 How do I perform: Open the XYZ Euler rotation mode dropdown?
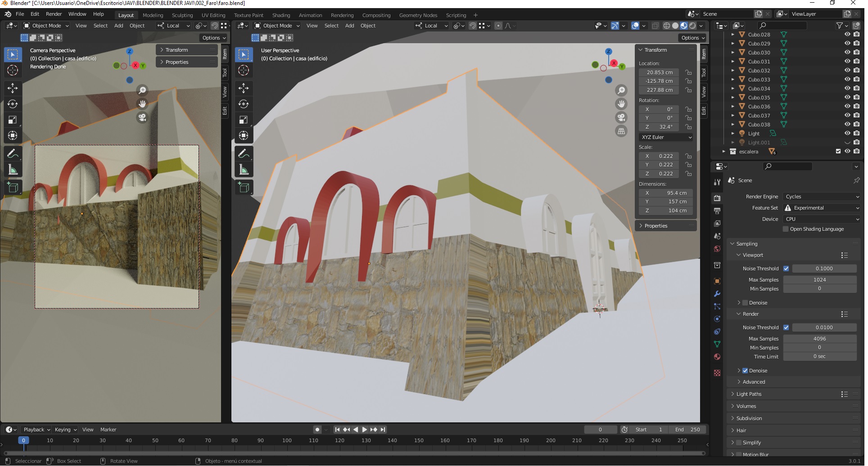tap(666, 137)
